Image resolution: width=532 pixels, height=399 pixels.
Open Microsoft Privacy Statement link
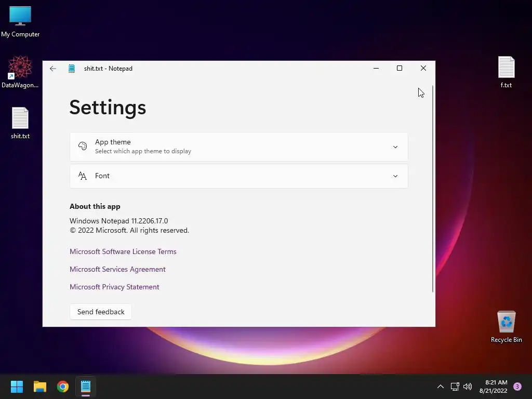[114, 287]
